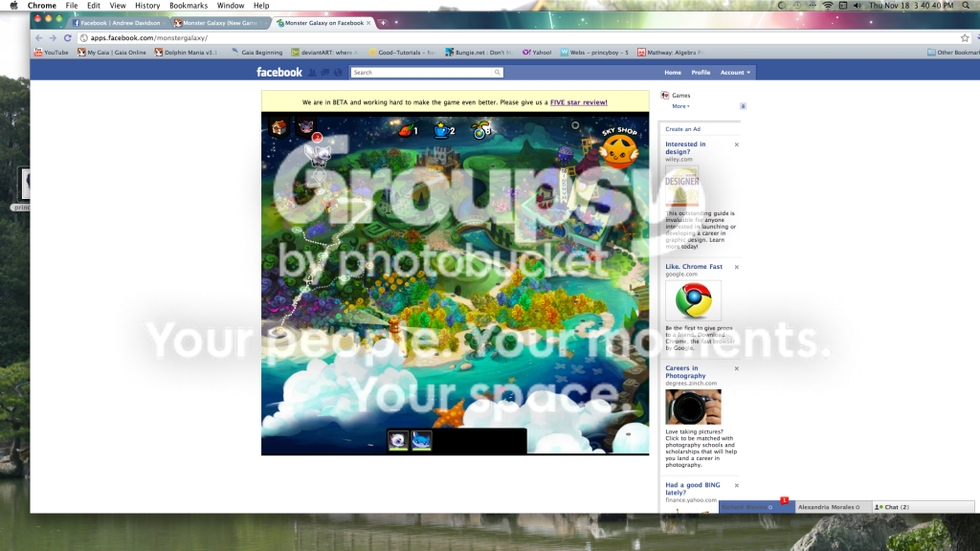The image size is (980, 551).
Task: Open the Help menu
Action: [261, 6]
